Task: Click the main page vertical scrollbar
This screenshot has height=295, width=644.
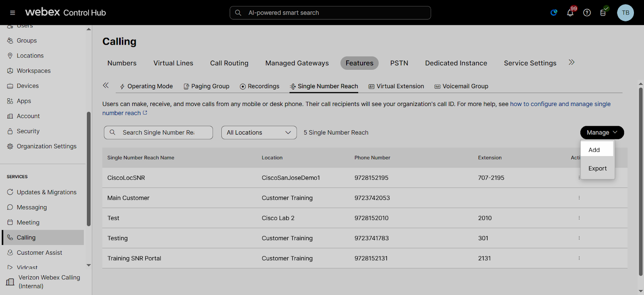Action: pos(640,181)
